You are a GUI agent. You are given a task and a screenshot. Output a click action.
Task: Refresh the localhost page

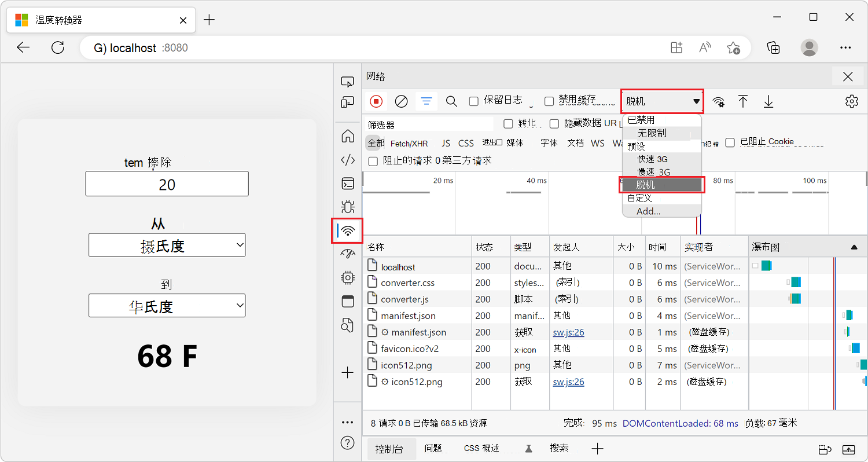(x=57, y=47)
